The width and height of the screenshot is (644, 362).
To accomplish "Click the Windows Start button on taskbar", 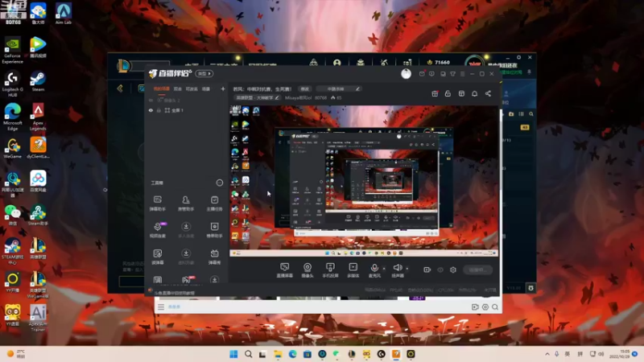I will [233, 354].
